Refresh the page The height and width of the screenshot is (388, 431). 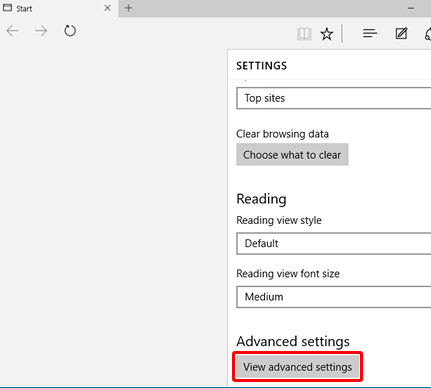point(70,31)
